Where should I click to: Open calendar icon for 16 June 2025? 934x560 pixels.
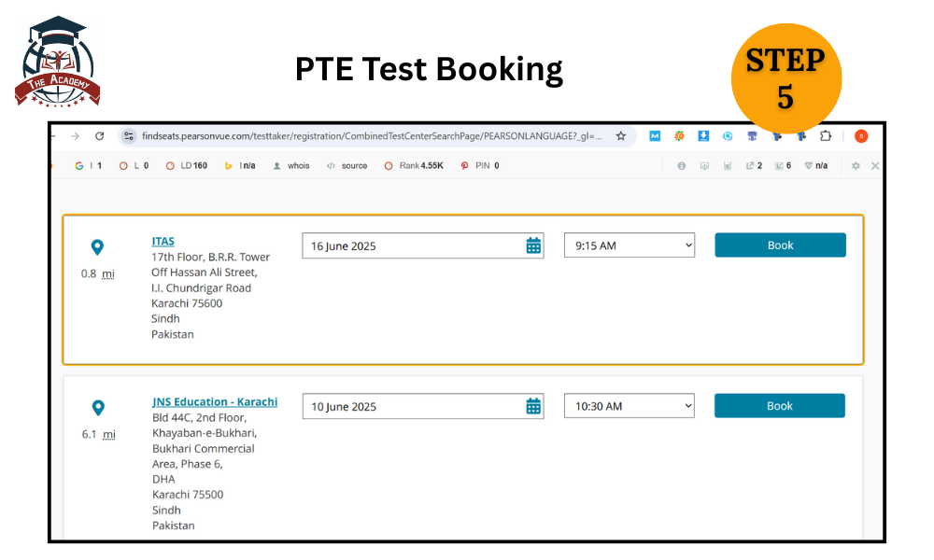(533, 245)
